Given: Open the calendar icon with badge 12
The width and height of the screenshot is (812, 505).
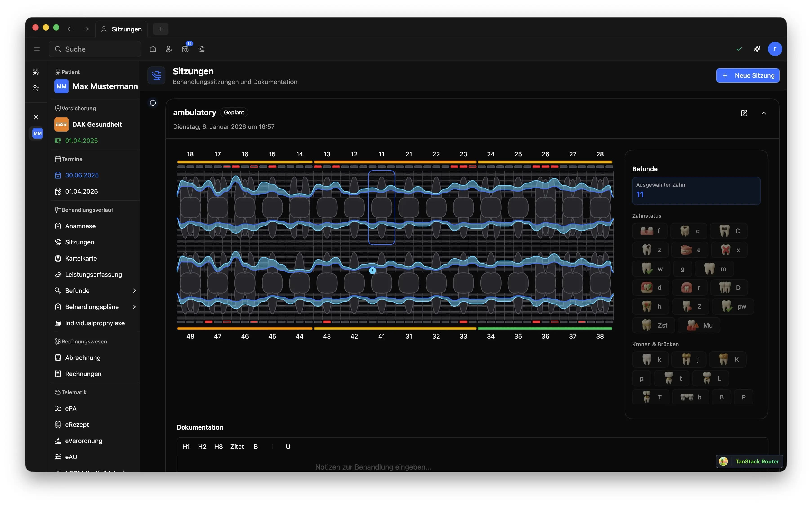Looking at the screenshot, I should [x=185, y=49].
